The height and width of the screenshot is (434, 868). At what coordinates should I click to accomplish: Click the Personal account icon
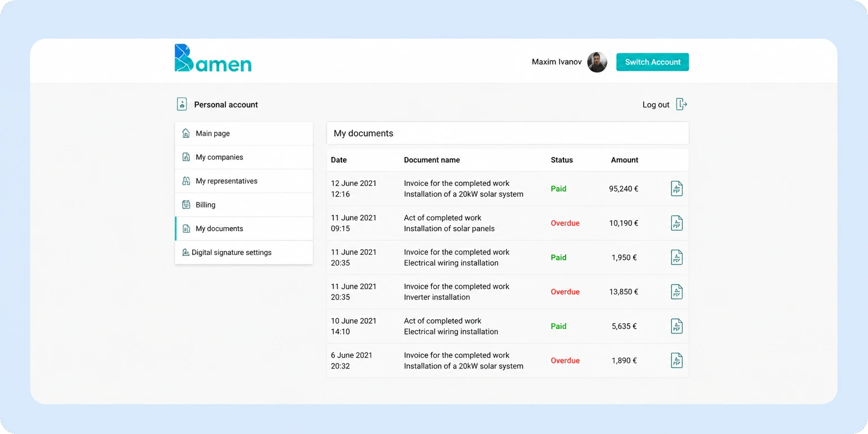(181, 105)
